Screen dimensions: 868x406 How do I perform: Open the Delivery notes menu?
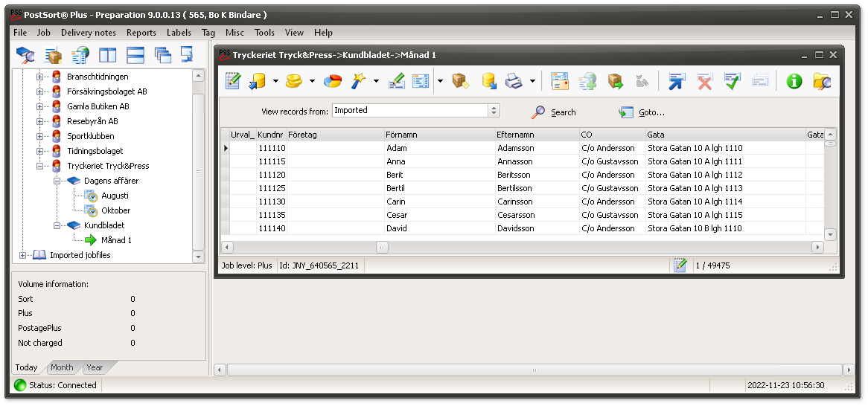pyautogui.click(x=89, y=33)
